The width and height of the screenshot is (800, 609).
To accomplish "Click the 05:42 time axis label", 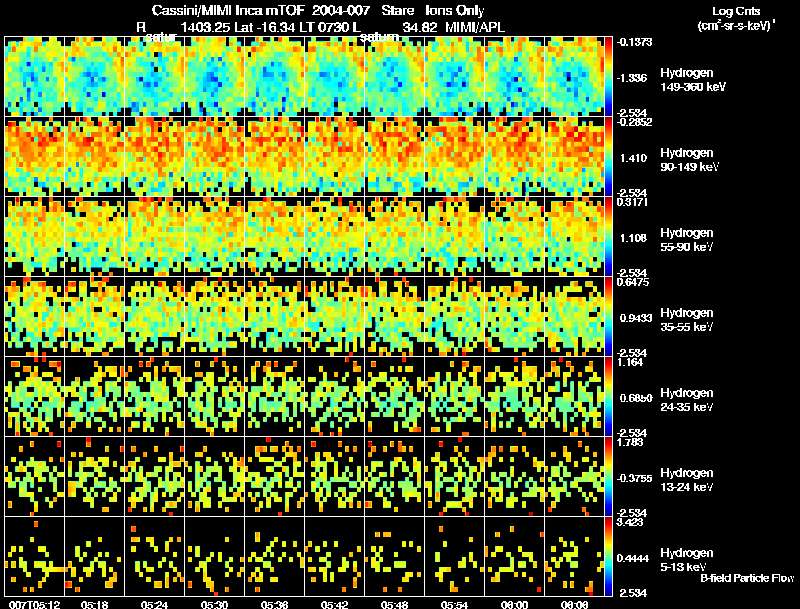I will click(x=334, y=605).
